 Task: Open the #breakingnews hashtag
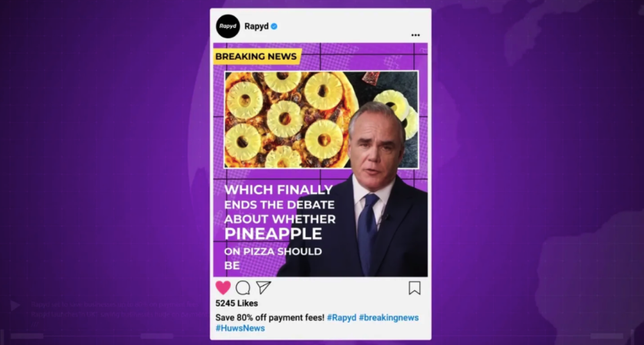click(389, 317)
